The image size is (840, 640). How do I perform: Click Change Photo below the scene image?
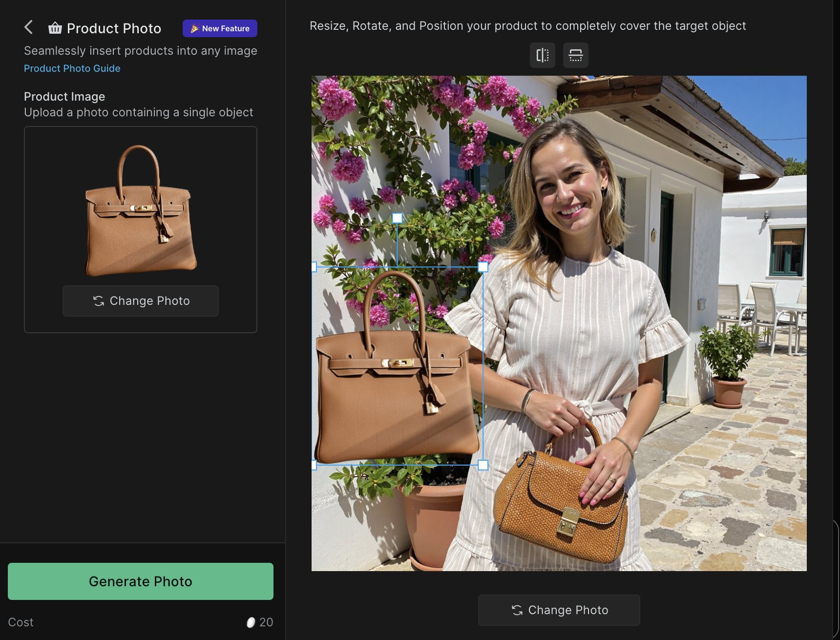tap(559, 610)
